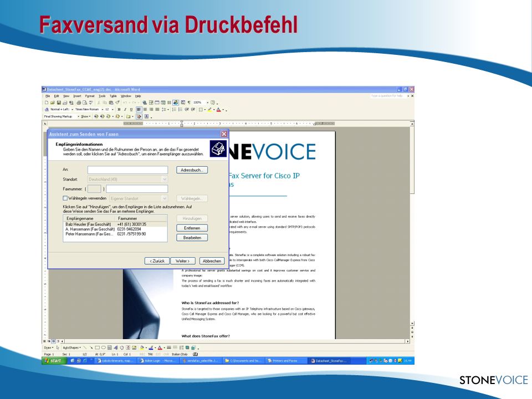Screen dimensions: 532x399
Task: Open the Zoom 100% dropdown
Action: coord(208,103)
